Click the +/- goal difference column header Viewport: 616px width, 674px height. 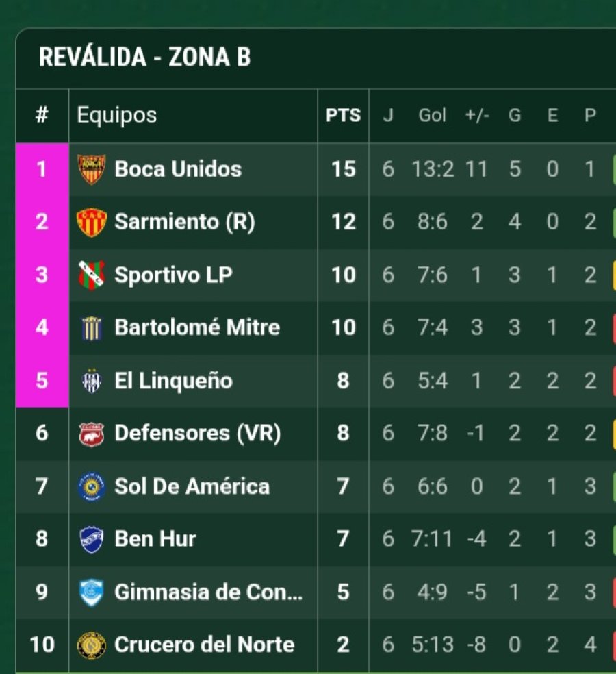pos(477,116)
